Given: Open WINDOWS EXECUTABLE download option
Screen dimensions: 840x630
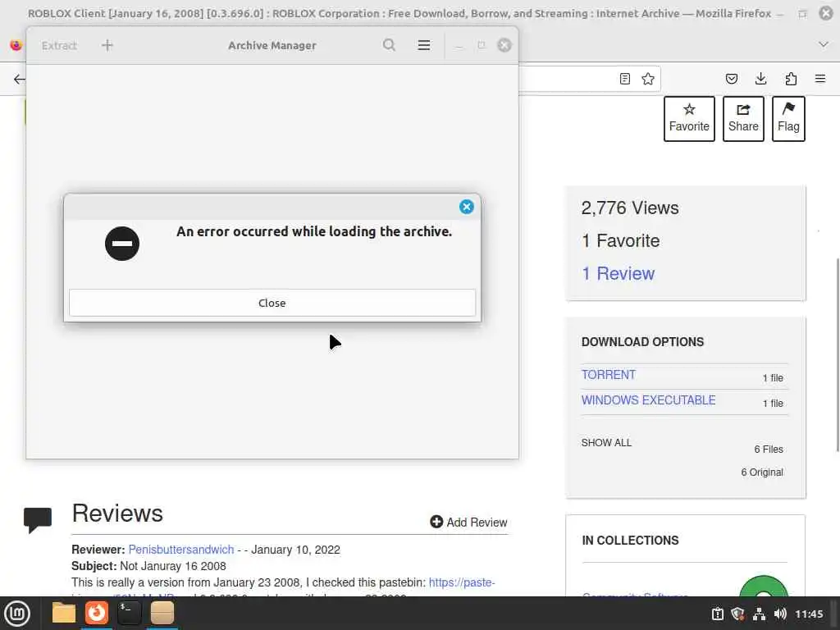Looking at the screenshot, I should pyautogui.click(x=648, y=400).
